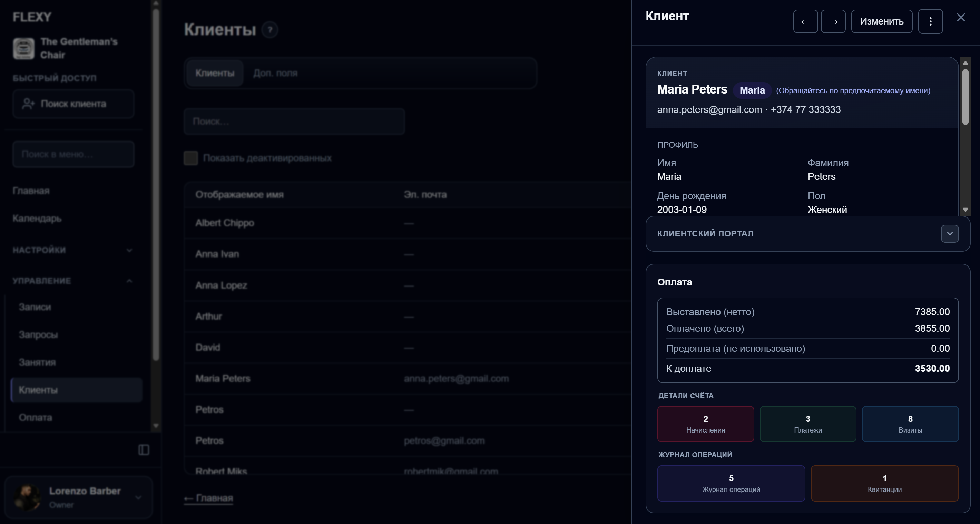
Task: Open Поиск клиента quick access
Action: pos(73,104)
